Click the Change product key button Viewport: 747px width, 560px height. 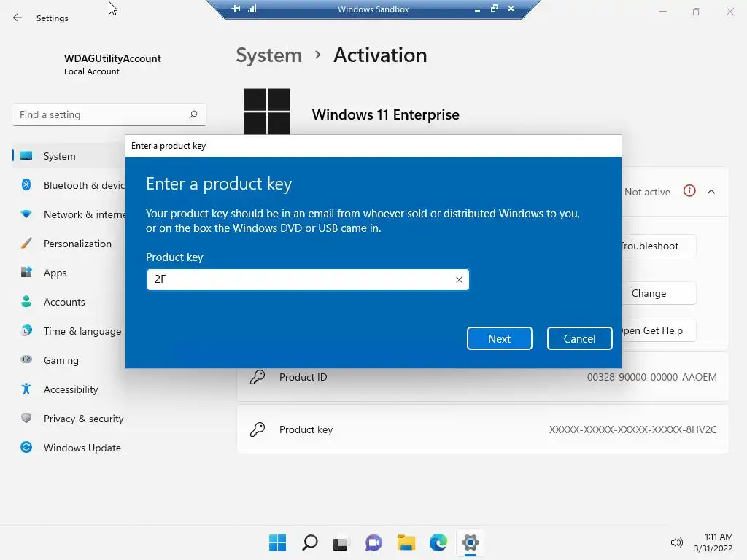(x=658, y=293)
